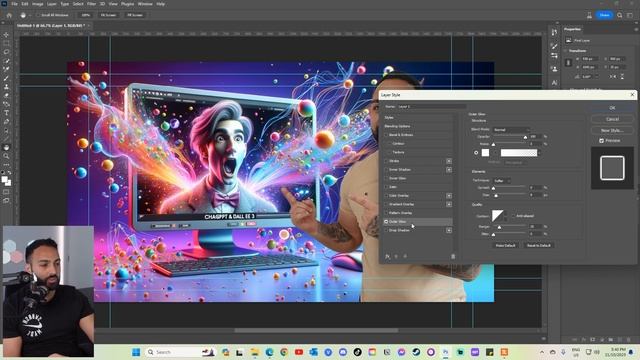Click the white glow color swatch

[485, 153]
